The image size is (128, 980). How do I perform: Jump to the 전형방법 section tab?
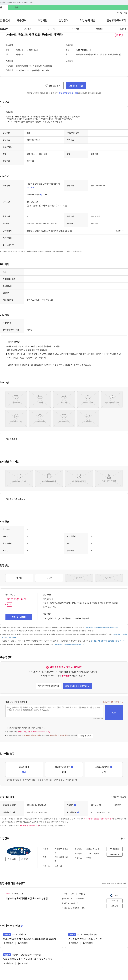click(x=99, y=29)
